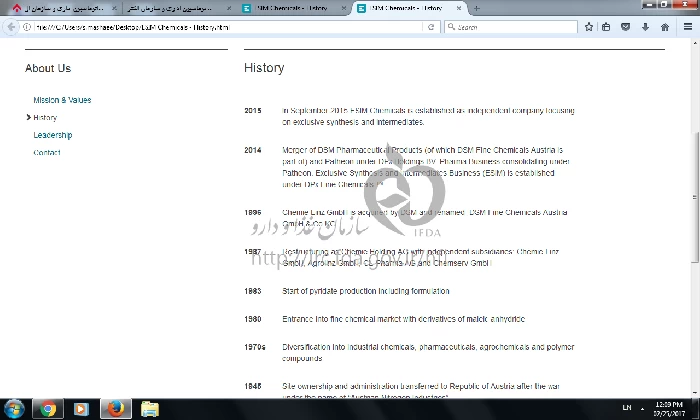Open the Firefox hamburger menu
This screenshot has height=420, width=700.
pos(688,27)
